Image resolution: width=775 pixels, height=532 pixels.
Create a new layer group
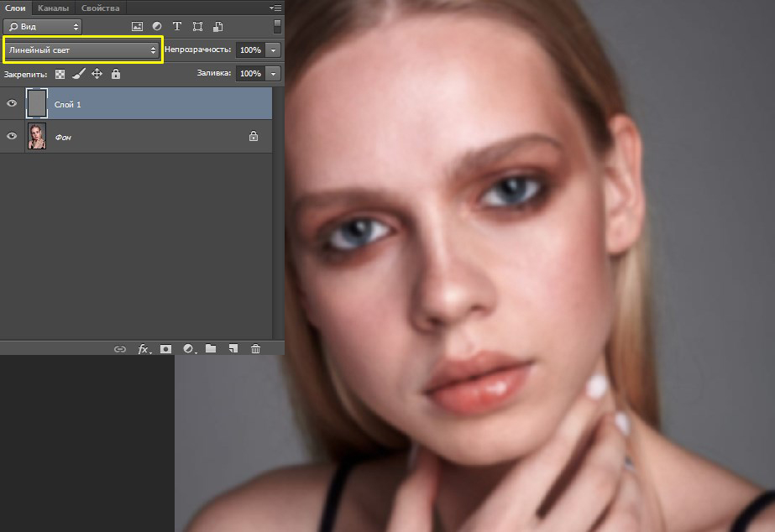(211, 348)
